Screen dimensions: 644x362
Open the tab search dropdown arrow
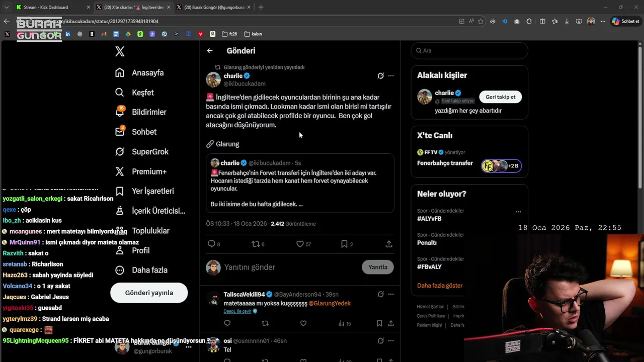point(7,7)
